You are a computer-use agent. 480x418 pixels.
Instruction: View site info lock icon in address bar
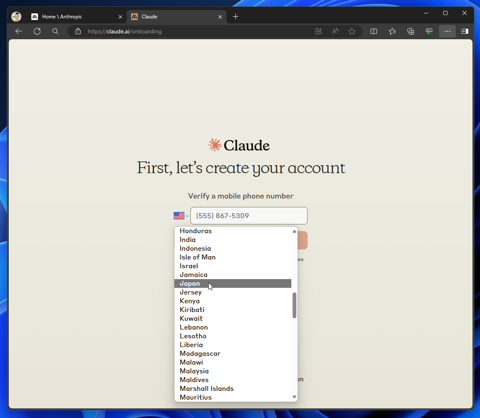pos(78,31)
